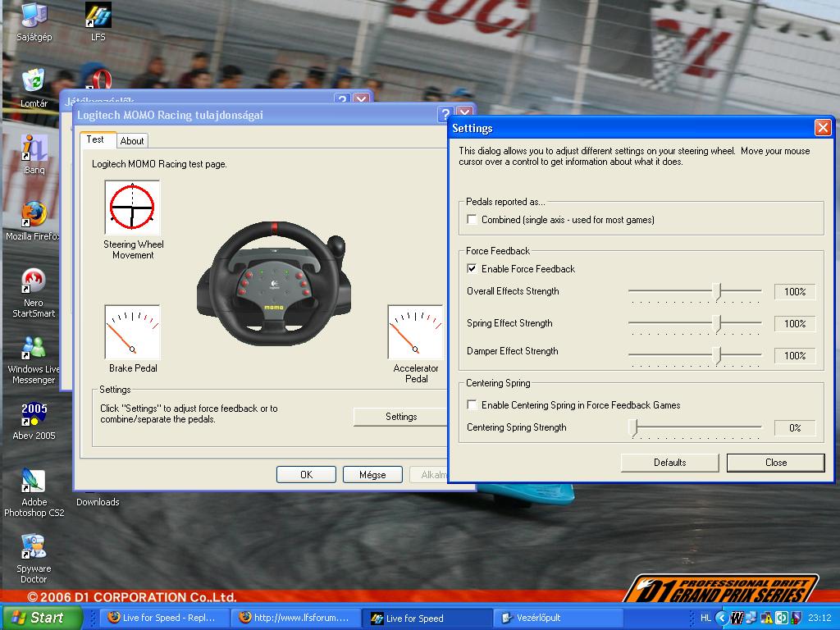Click the Damper Effect Strength slider thumb

point(719,356)
